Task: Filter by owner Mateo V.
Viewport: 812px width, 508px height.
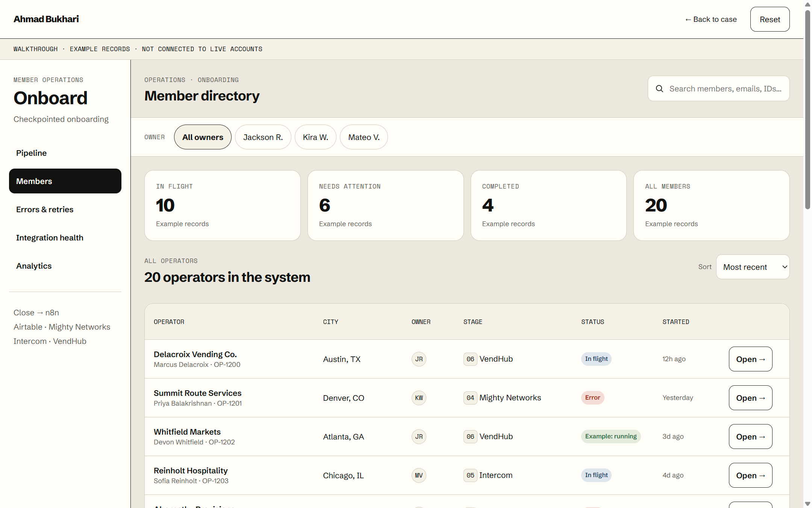Action: pos(364,137)
